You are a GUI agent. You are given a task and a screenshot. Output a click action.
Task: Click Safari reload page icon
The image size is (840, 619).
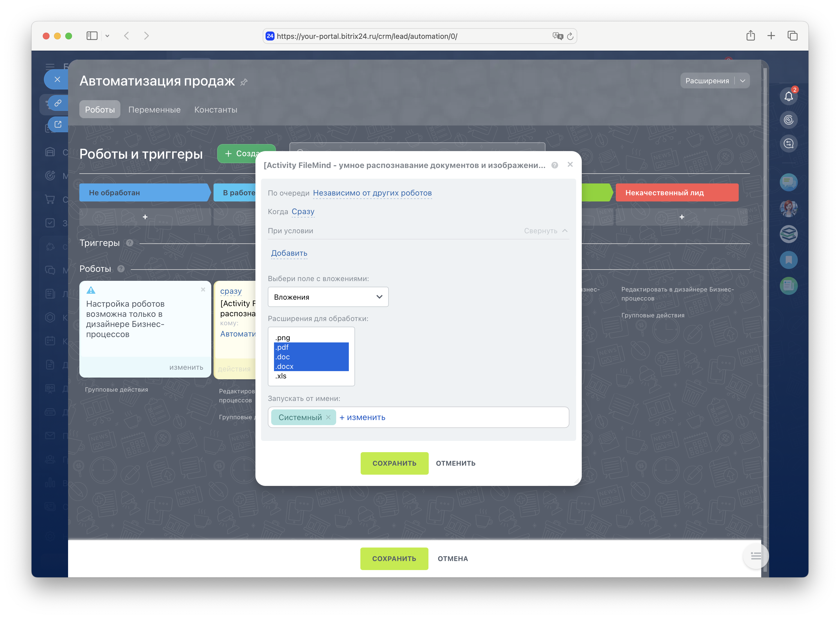(570, 36)
